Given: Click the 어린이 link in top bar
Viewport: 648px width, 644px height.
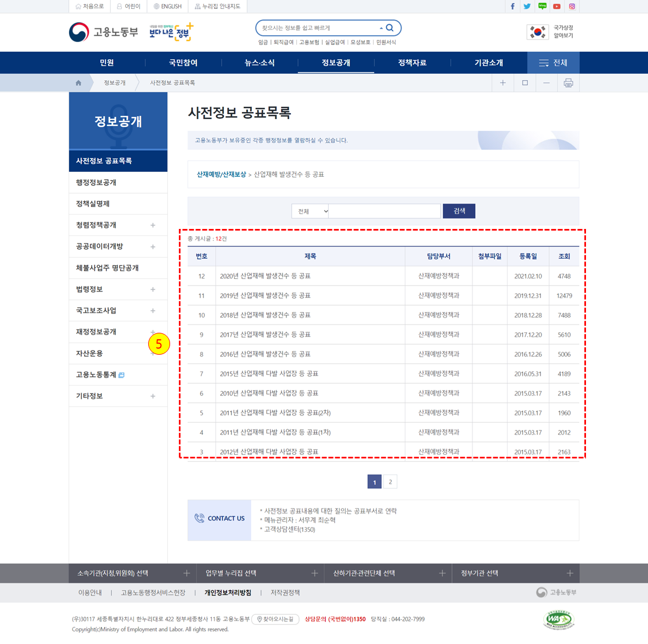Looking at the screenshot, I should pyautogui.click(x=128, y=6).
